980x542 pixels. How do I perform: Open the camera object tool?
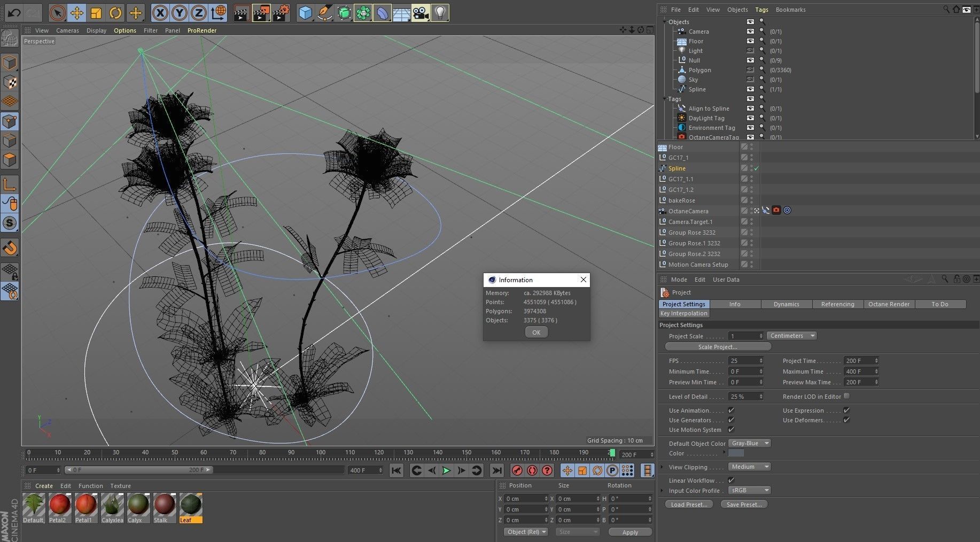[x=421, y=13]
